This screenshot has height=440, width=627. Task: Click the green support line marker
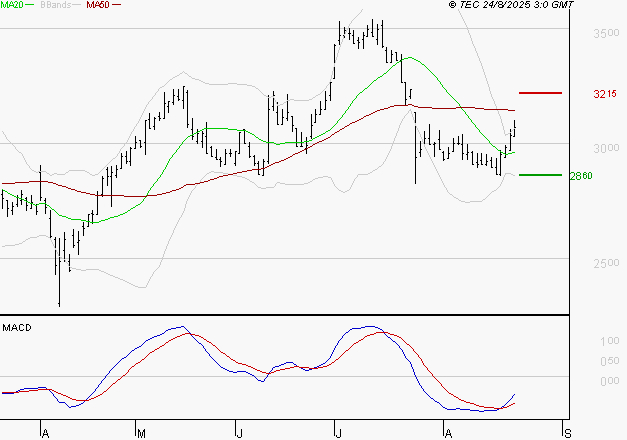click(540, 175)
